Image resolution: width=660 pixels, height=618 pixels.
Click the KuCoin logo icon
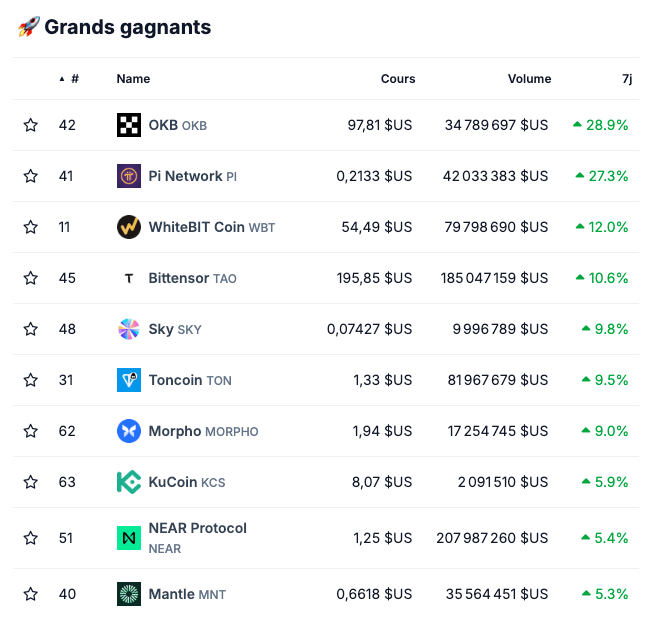click(x=129, y=482)
